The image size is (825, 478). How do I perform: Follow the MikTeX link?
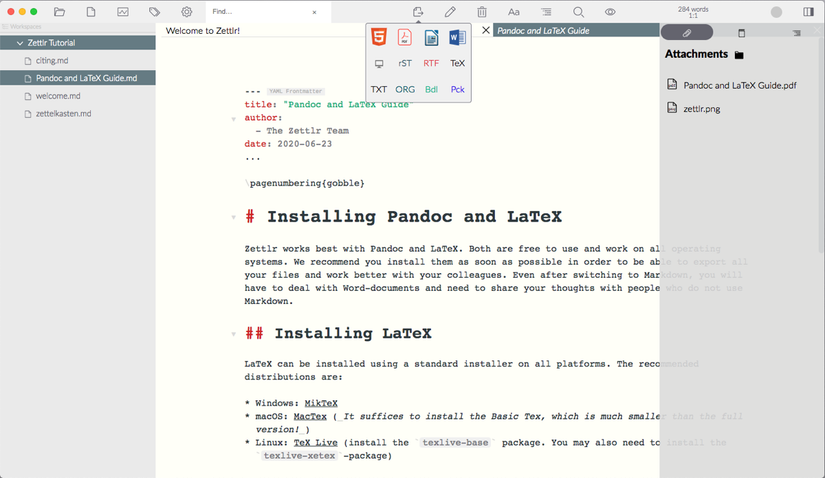pyautogui.click(x=321, y=403)
